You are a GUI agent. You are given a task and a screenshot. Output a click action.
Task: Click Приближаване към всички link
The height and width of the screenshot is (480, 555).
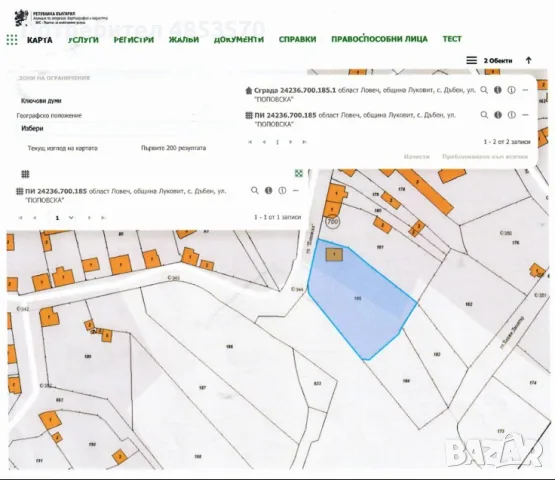pos(485,156)
